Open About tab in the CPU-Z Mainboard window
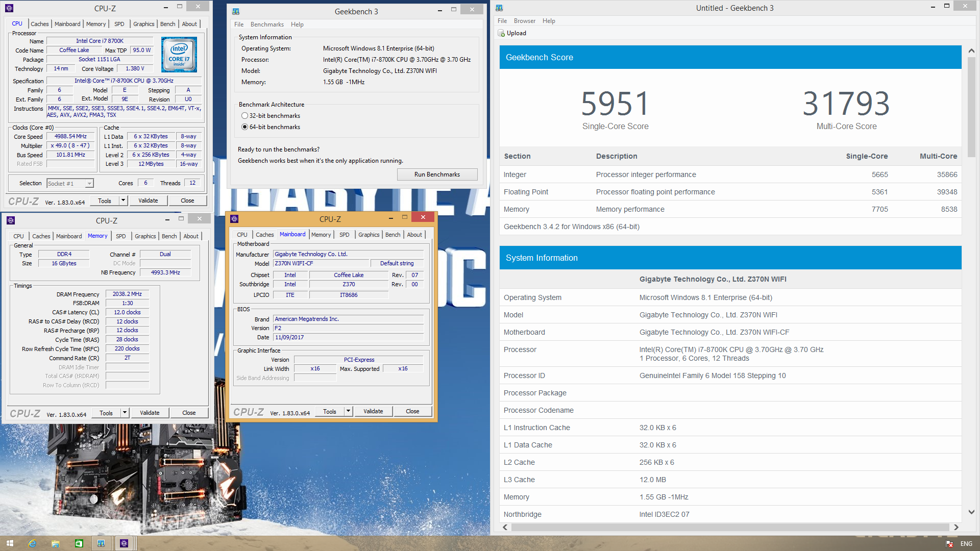 click(x=414, y=235)
